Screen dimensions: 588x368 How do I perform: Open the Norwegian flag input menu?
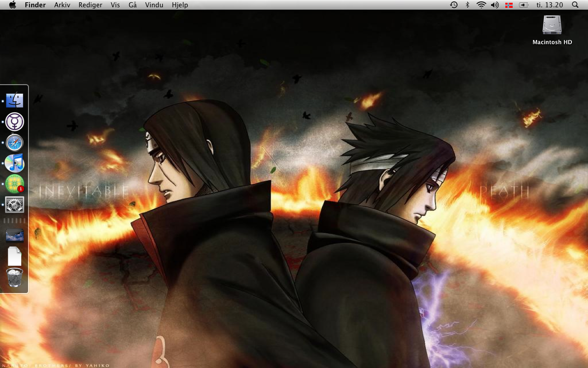(509, 5)
